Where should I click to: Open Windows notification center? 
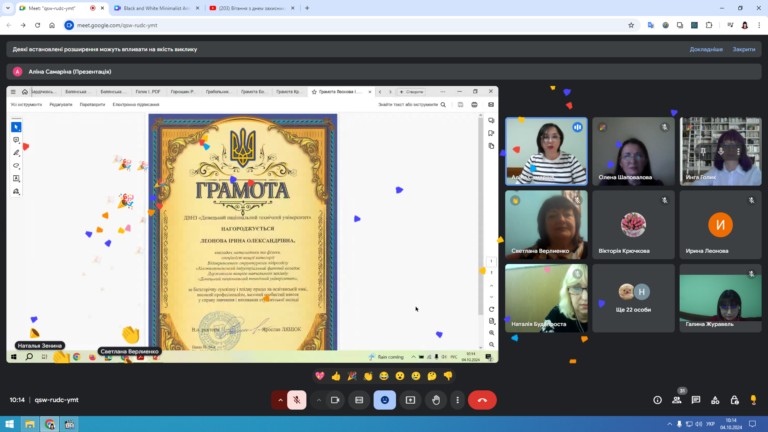[753, 424]
